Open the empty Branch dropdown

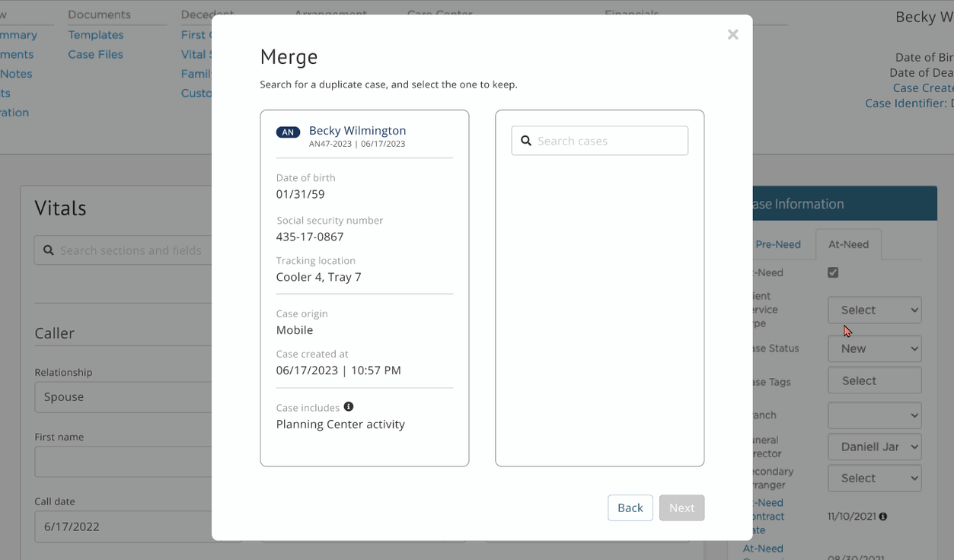(874, 415)
